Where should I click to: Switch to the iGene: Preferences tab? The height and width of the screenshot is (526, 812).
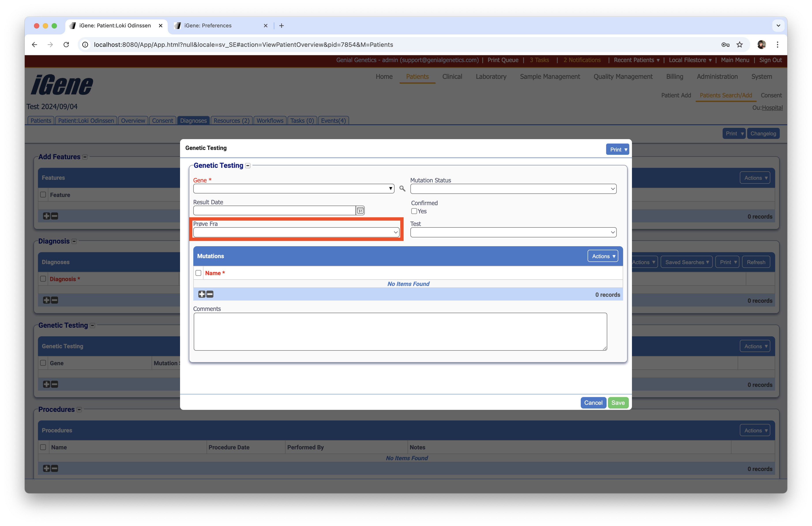[208, 26]
